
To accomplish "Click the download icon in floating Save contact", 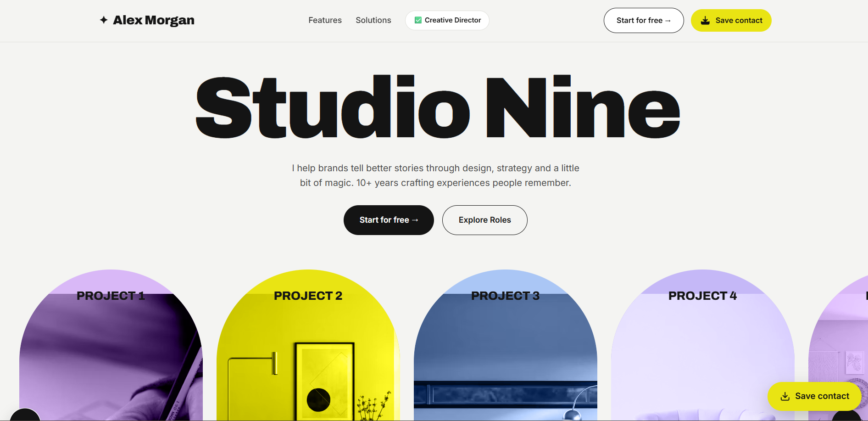I will pos(785,396).
